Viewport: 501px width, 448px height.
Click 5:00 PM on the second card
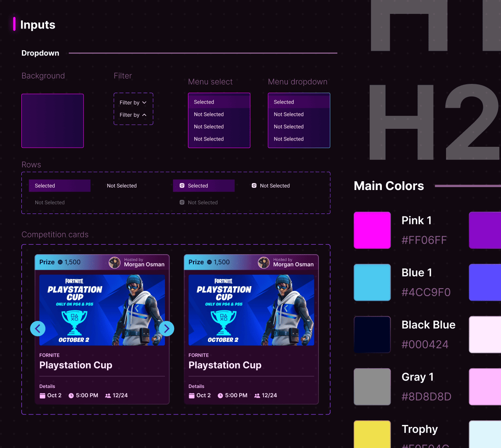pos(236,395)
